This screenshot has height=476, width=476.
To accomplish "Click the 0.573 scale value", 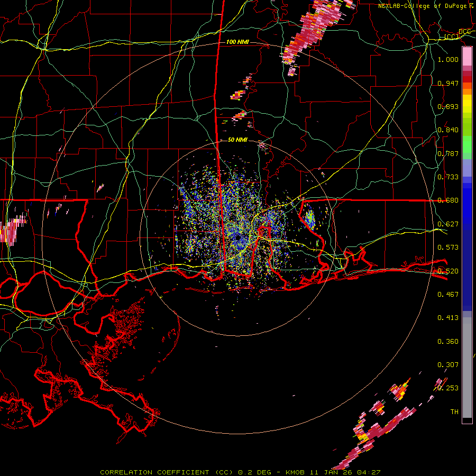I will coord(448,248).
